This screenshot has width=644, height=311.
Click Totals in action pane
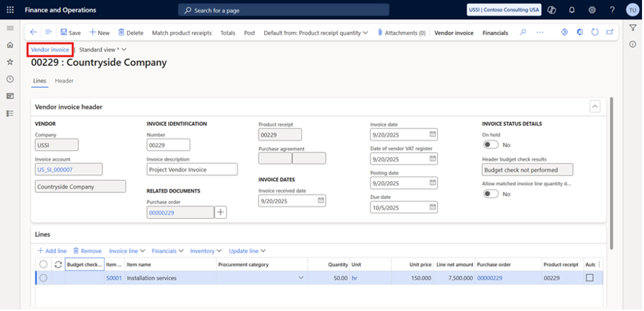coord(228,33)
